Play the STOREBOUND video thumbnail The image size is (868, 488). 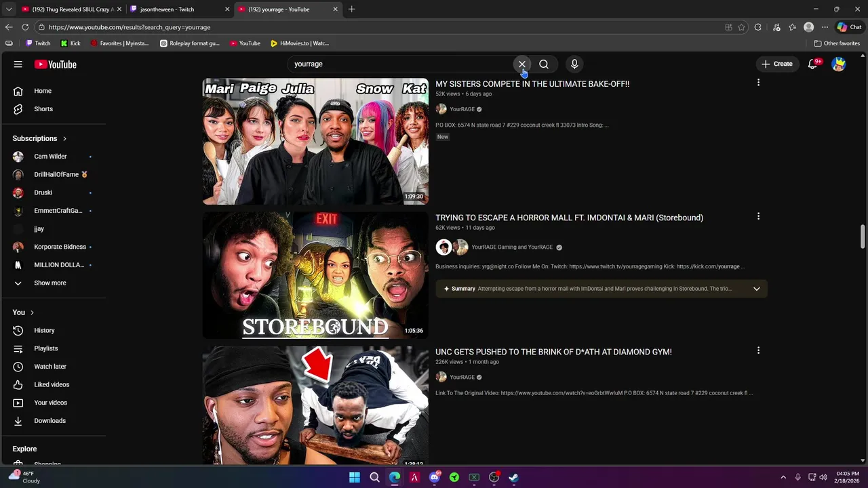(x=315, y=275)
